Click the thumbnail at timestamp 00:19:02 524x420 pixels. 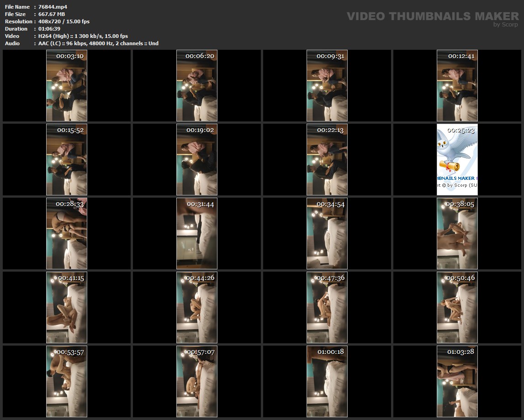click(197, 160)
